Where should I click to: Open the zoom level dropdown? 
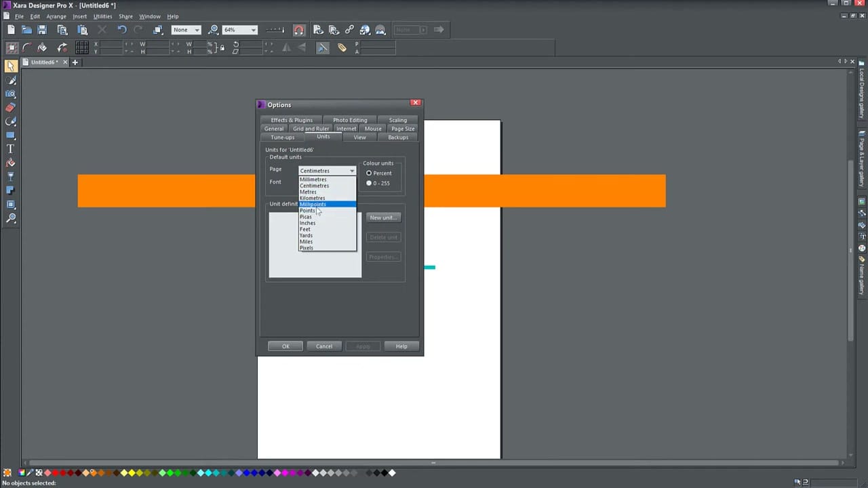pyautogui.click(x=254, y=29)
